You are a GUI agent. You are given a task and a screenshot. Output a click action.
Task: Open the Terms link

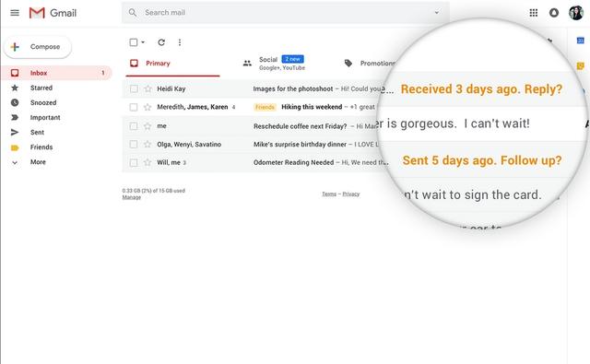[x=329, y=194]
